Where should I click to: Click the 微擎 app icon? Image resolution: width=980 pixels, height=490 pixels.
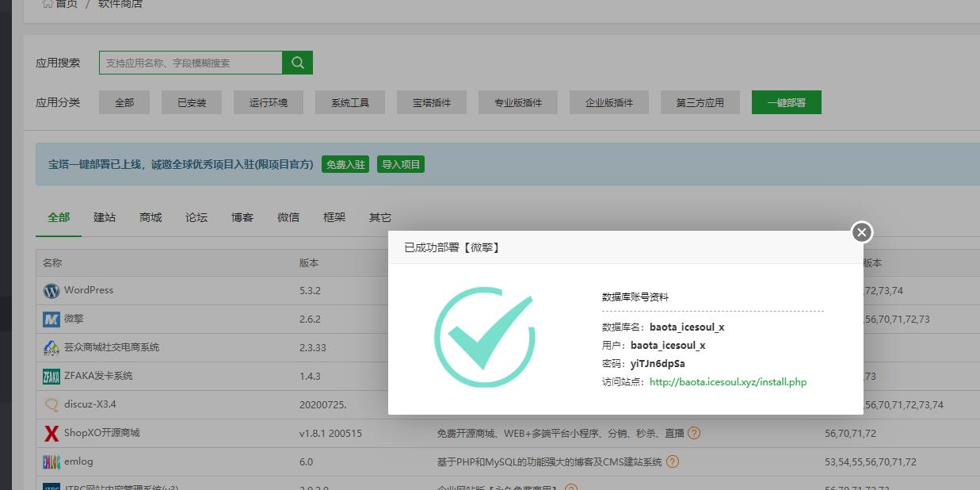coord(51,320)
